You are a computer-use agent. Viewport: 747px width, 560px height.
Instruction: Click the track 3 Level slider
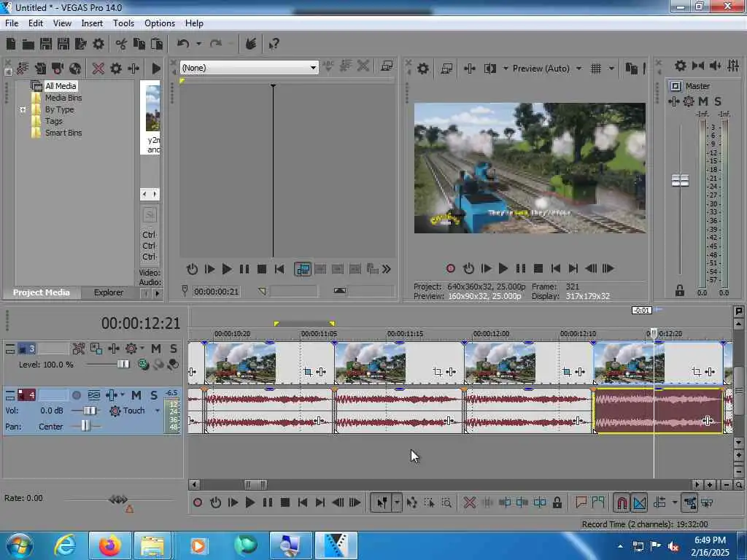point(123,365)
